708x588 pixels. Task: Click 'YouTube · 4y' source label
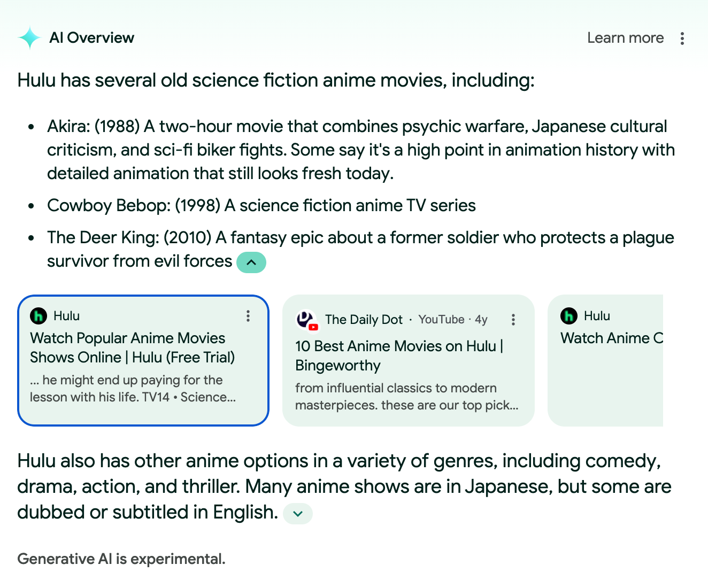453,320
